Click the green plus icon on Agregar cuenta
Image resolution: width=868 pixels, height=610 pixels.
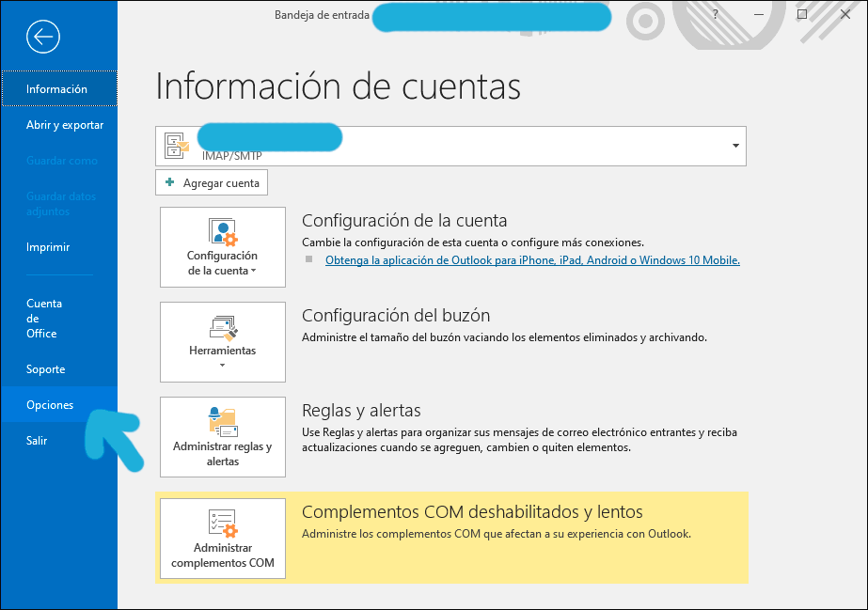[170, 182]
